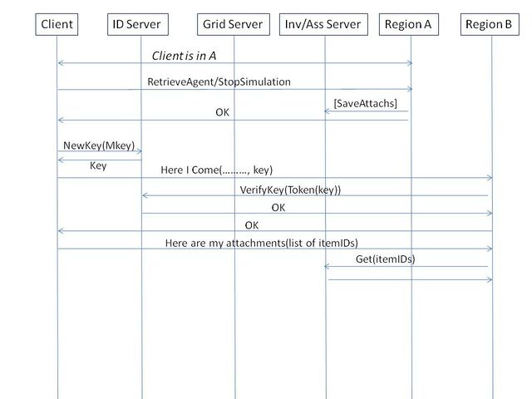
Task: Click the arrowhead left of [SaveAttachs] label
Action: click(328, 111)
